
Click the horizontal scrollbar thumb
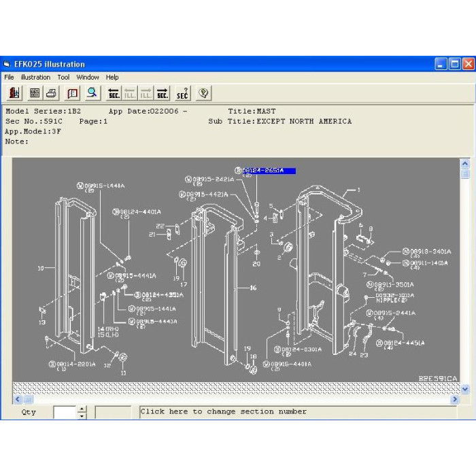(x=29, y=399)
